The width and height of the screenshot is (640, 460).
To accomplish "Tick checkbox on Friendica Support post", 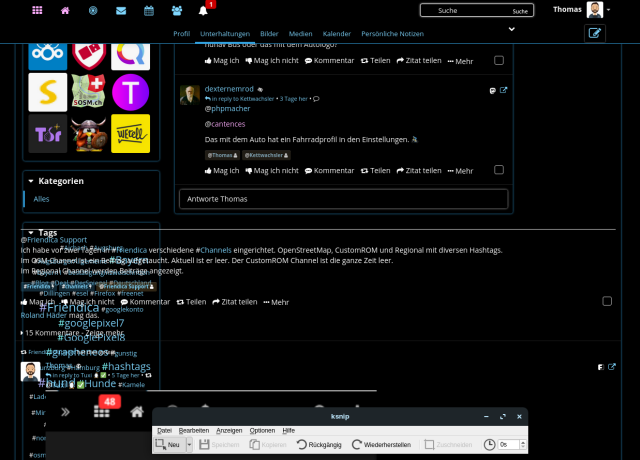I will click(607, 301).
